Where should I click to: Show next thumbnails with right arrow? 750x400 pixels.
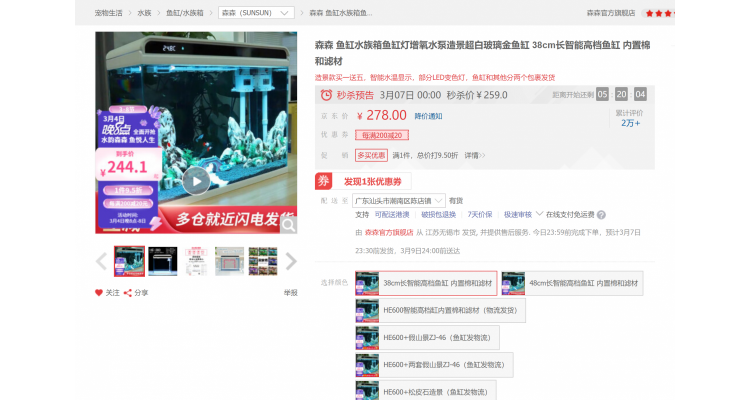(x=291, y=261)
